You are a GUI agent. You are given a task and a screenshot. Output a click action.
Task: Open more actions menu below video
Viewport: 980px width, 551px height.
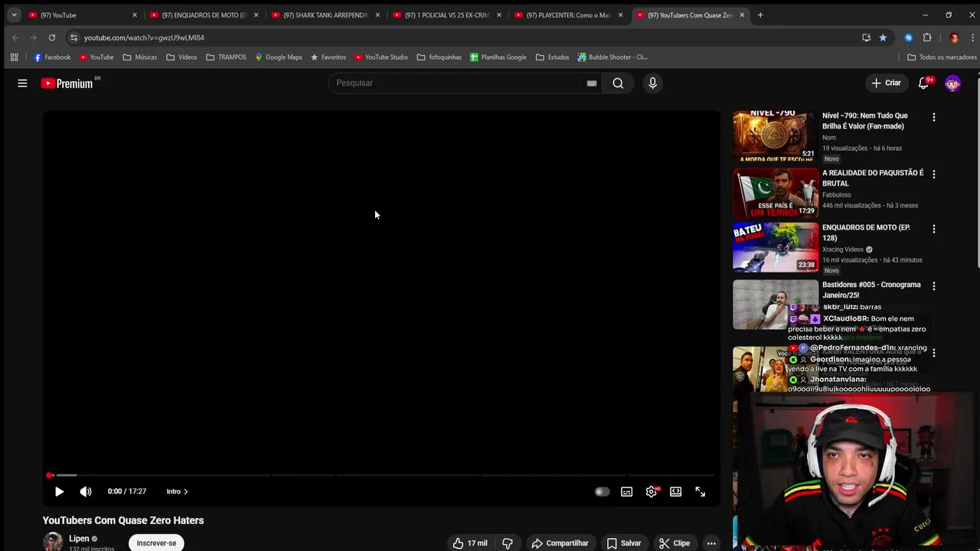pos(711,543)
